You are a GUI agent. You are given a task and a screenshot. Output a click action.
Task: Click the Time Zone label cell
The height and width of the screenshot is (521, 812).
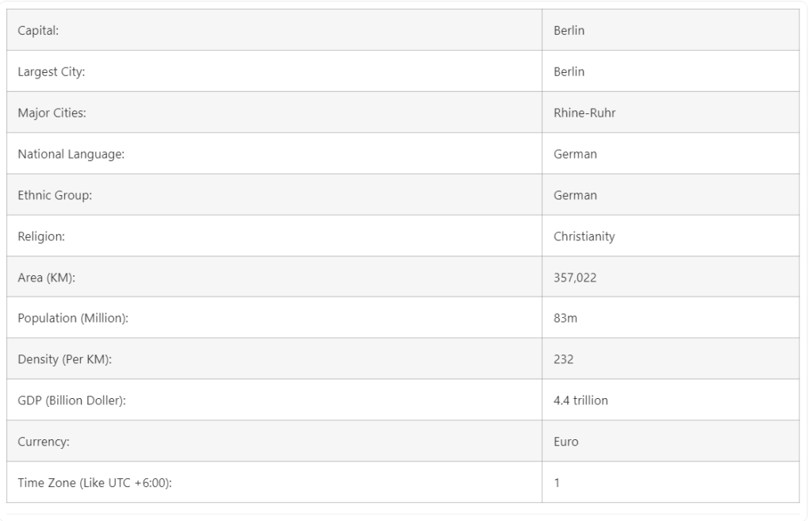274,482
